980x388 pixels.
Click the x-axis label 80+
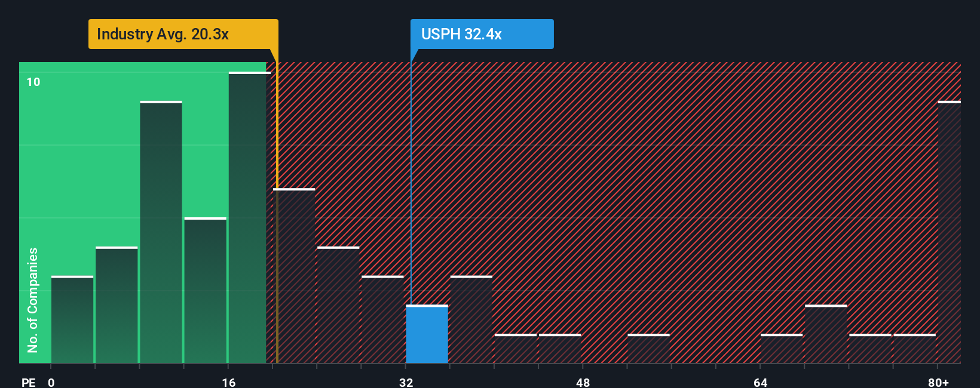tap(938, 382)
